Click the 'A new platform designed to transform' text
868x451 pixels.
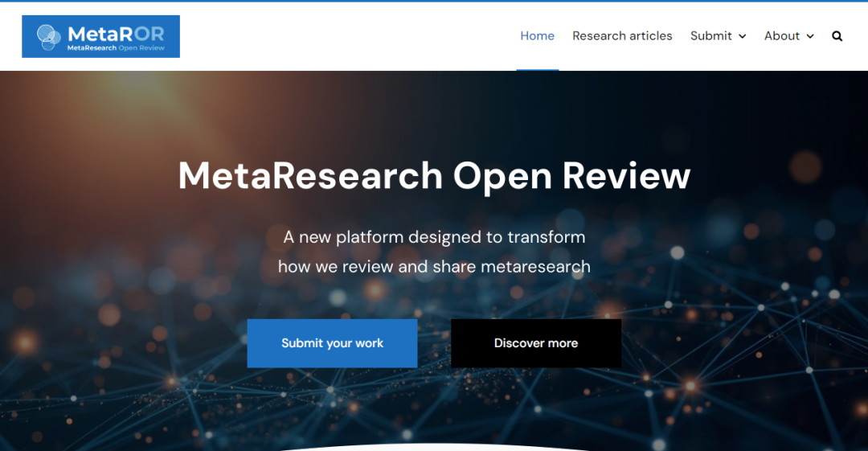[x=434, y=237]
